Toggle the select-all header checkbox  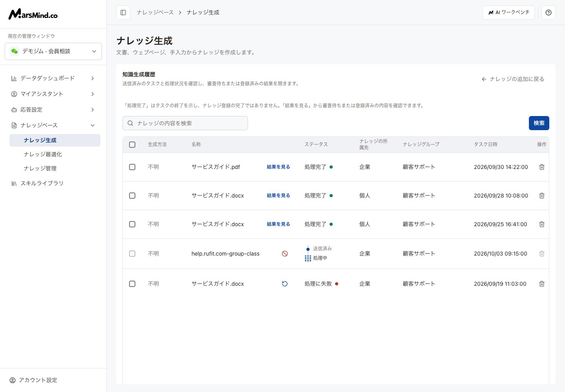point(132,145)
